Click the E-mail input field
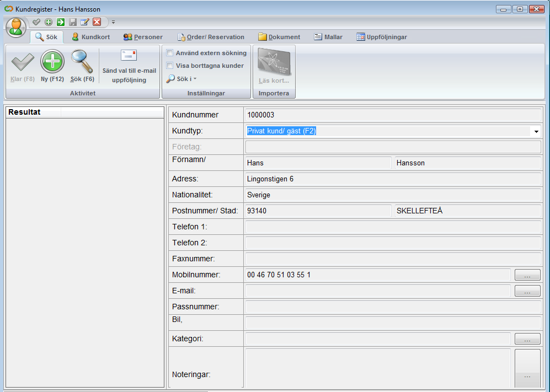Viewport: 550px width, 392px height. pyautogui.click(x=378, y=291)
